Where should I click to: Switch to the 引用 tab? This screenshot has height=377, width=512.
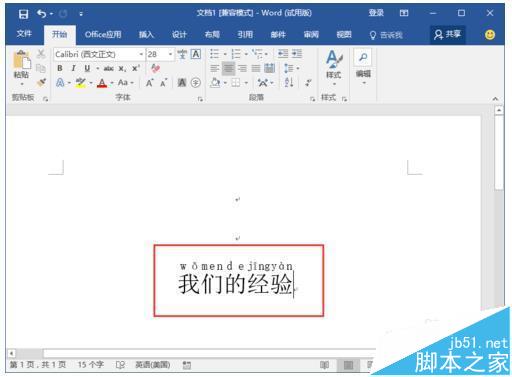(x=245, y=34)
